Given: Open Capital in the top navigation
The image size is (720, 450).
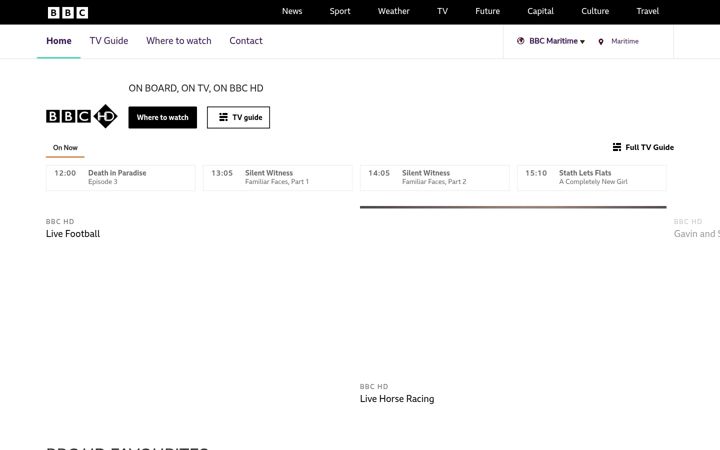Looking at the screenshot, I should 540,11.
